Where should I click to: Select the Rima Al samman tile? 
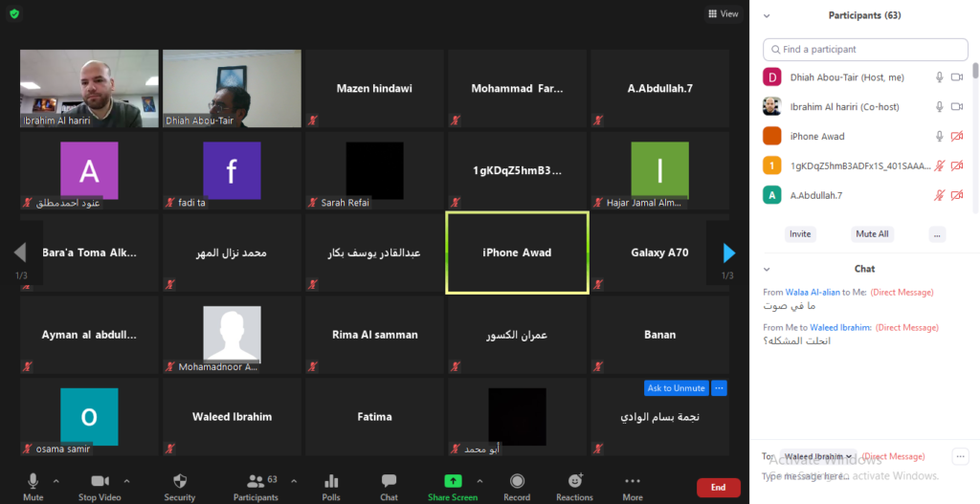pos(374,335)
